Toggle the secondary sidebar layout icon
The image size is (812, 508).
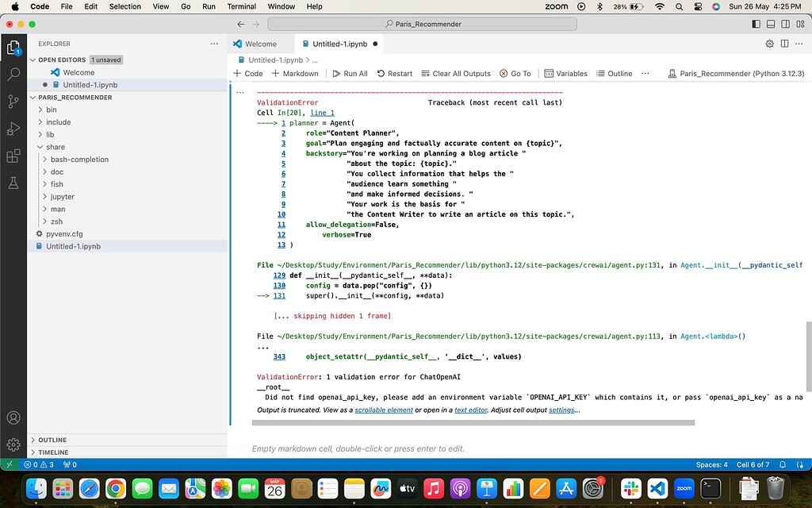(x=783, y=25)
